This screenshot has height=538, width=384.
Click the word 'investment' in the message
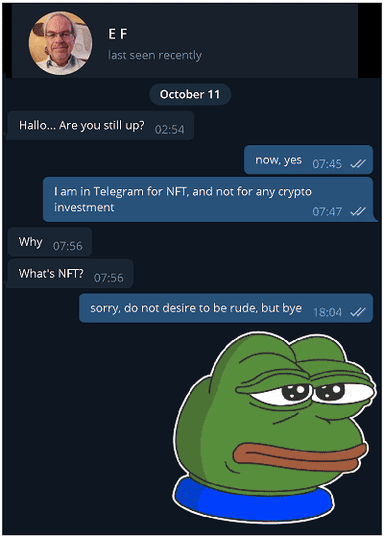pyautogui.click(x=84, y=207)
